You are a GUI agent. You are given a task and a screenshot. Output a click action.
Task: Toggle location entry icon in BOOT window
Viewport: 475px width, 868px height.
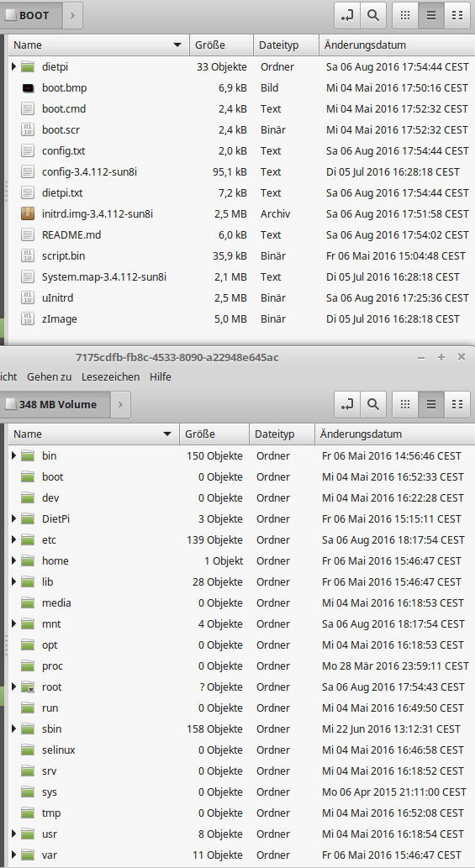(x=347, y=15)
